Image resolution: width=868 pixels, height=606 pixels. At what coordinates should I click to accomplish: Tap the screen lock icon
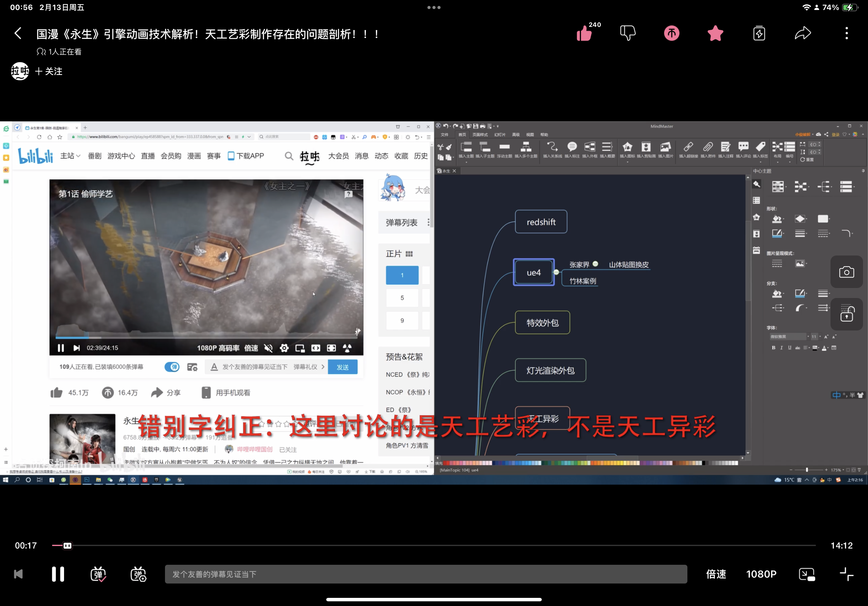tap(846, 314)
